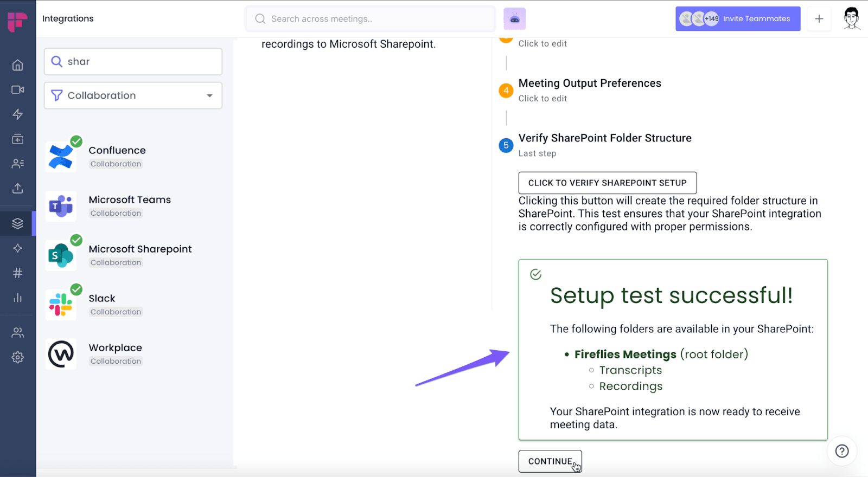Open Settings gear in sidebar
Image resolution: width=868 pixels, height=477 pixels.
pos(17,357)
